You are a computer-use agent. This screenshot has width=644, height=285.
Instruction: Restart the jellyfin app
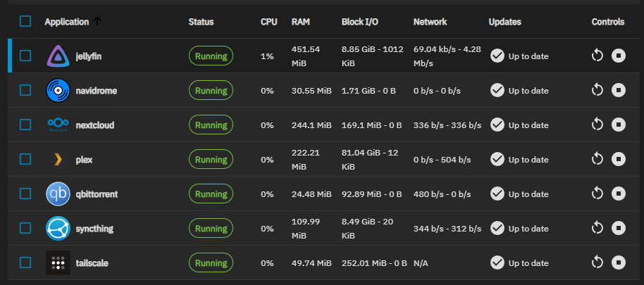point(597,56)
